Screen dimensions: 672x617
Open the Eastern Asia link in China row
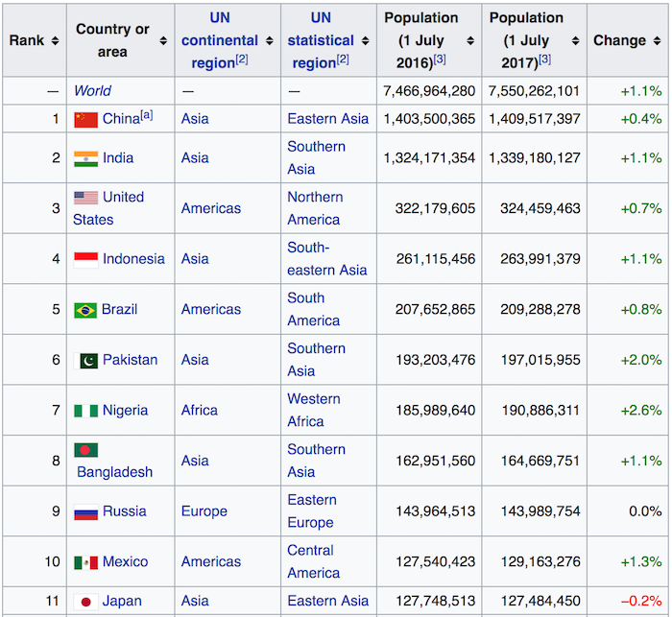[328, 119]
